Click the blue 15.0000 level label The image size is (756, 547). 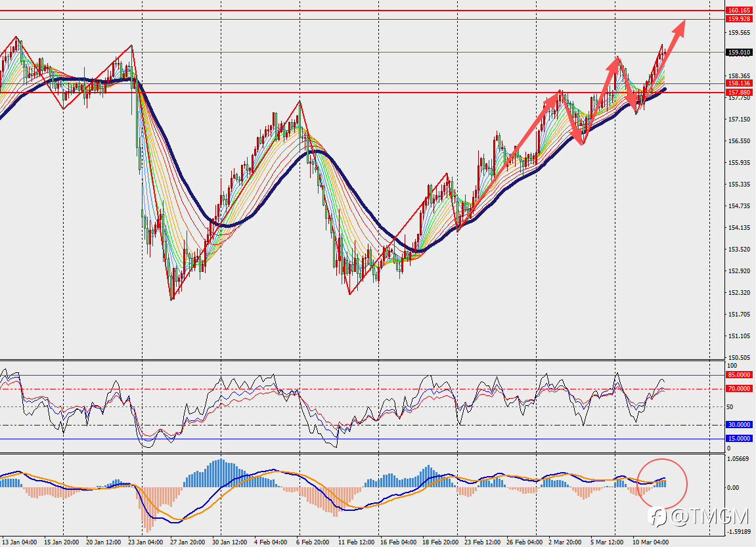[x=739, y=438]
